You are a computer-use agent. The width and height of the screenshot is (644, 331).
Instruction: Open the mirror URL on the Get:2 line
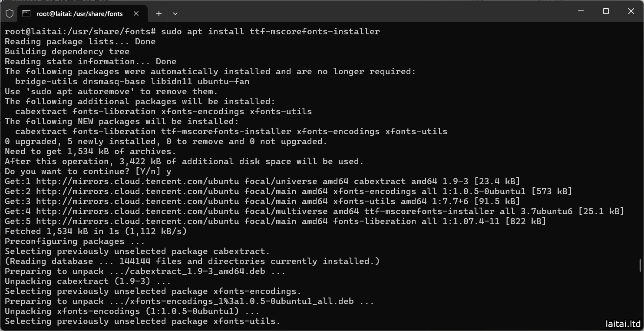click(137, 191)
